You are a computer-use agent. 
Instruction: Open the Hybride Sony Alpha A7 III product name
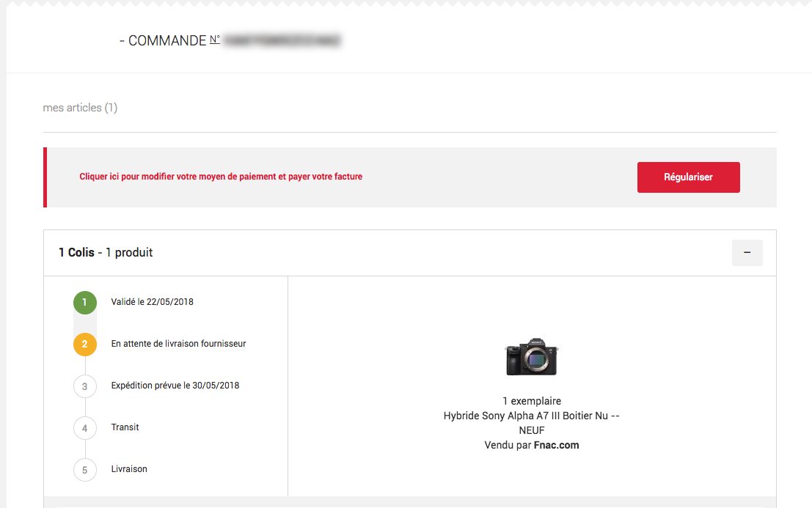tap(532, 416)
